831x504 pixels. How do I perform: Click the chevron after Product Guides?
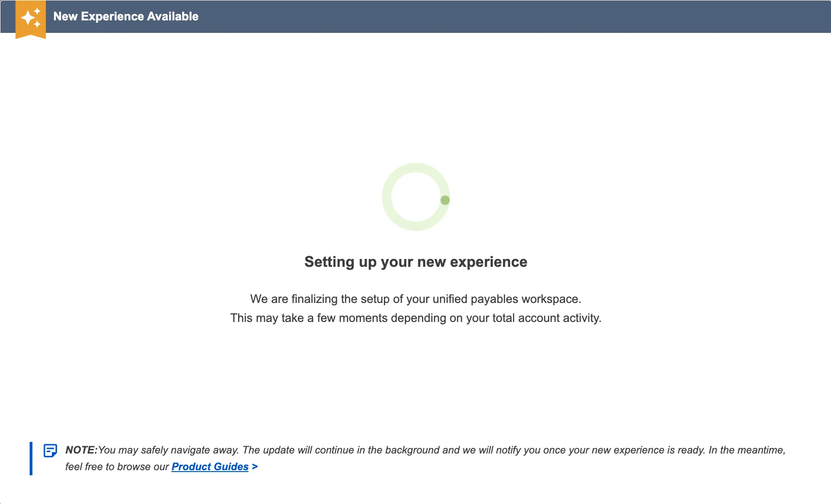tap(255, 466)
